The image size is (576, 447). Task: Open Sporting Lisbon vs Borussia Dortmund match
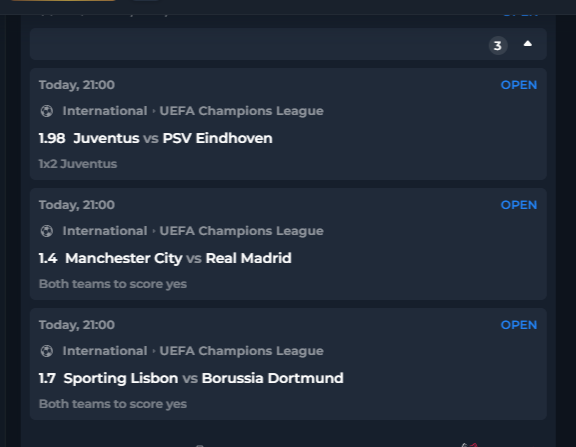pyautogui.click(x=204, y=378)
